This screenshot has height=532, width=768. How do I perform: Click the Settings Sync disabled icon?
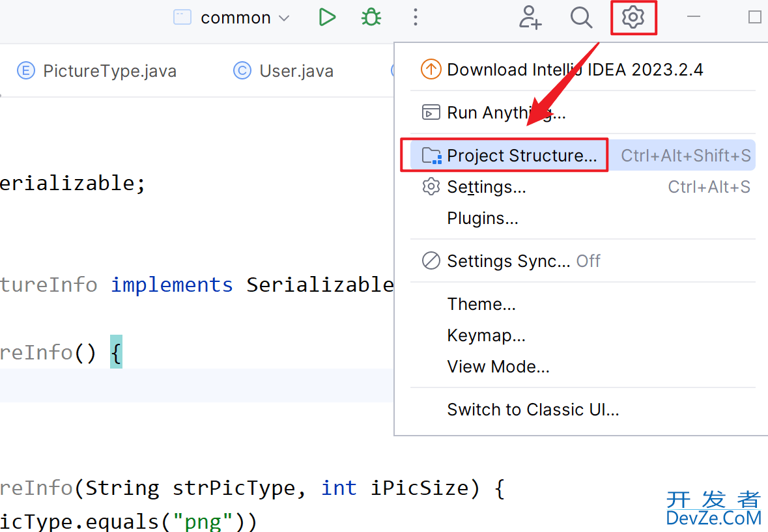(431, 261)
